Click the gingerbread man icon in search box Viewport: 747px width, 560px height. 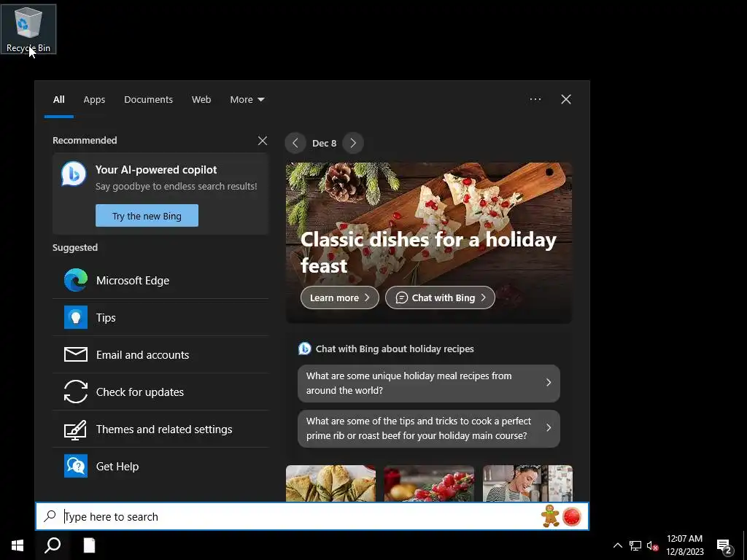[x=550, y=516]
